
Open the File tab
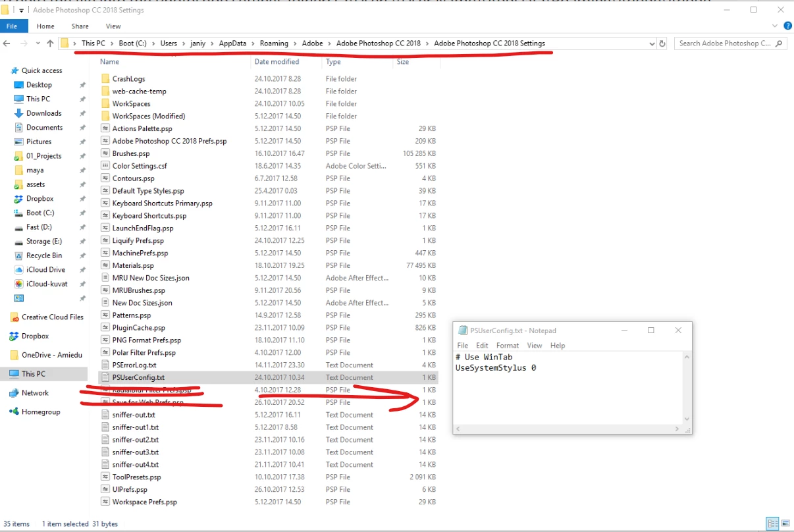coord(12,26)
